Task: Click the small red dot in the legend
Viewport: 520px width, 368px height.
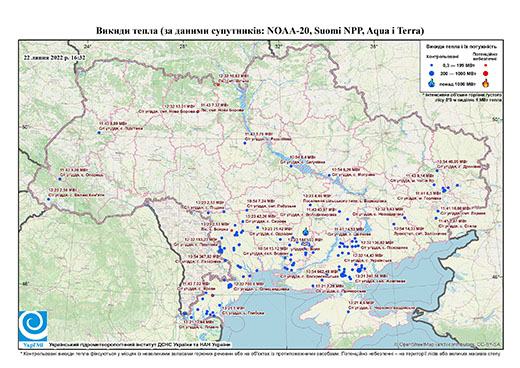Action: click(x=485, y=65)
